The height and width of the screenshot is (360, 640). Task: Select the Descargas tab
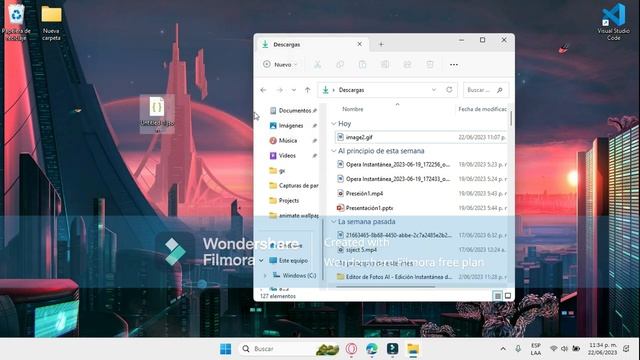[312, 44]
